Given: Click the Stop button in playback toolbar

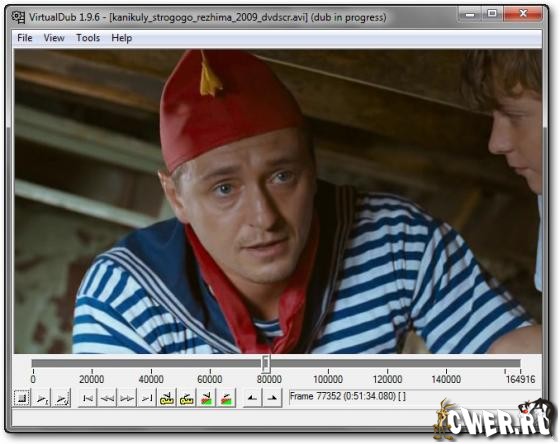Looking at the screenshot, I should (x=21, y=398).
